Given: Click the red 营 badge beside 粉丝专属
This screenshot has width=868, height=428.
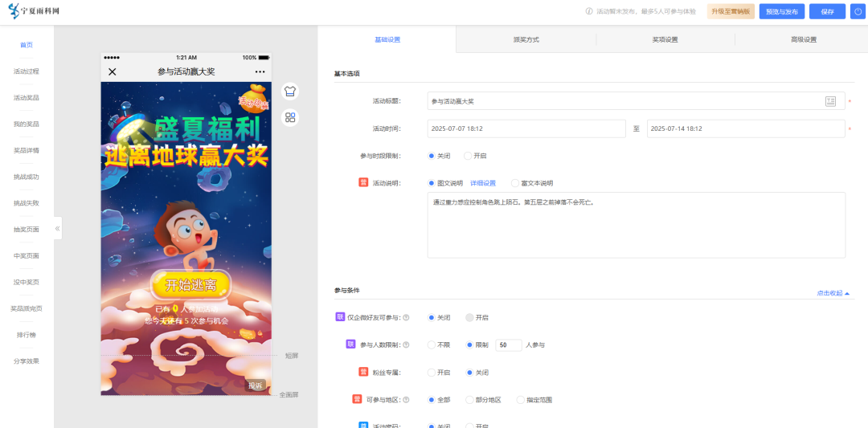Looking at the screenshot, I should point(364,372).
